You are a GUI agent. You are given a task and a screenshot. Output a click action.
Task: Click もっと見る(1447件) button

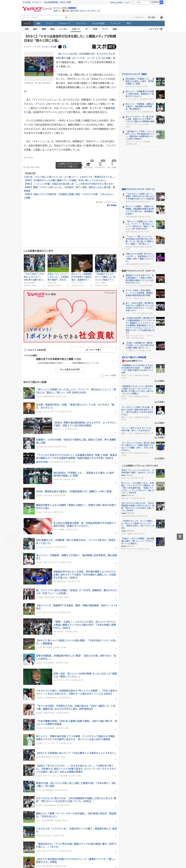[x=70, y=369]
